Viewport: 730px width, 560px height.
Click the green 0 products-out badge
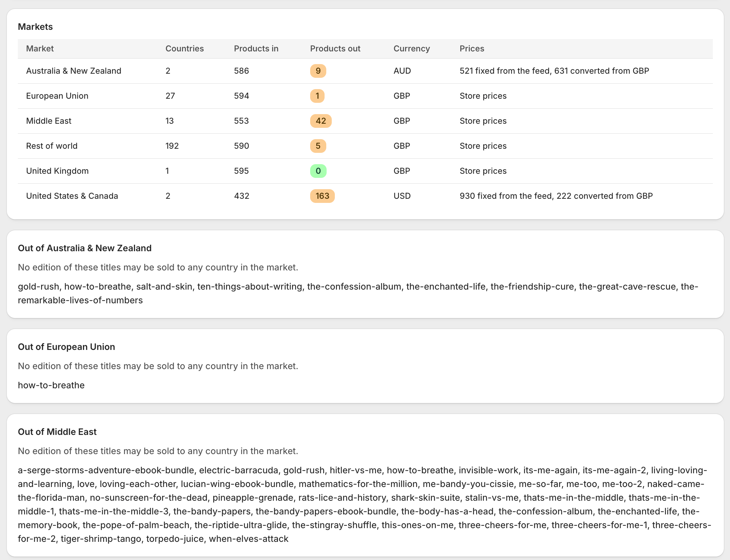318,171
